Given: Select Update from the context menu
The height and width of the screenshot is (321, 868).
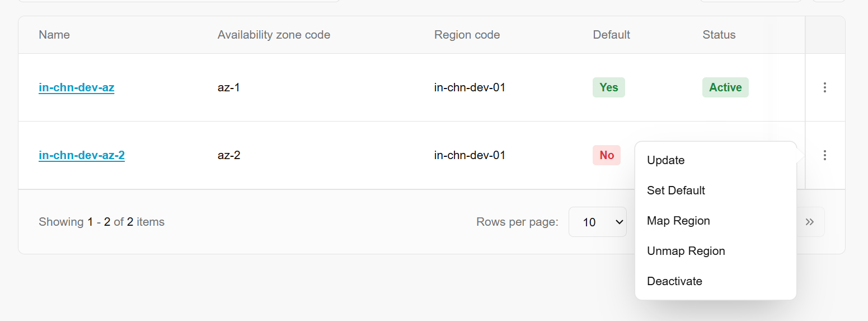Looking at the screenshot, I should [x=665, y=160].
